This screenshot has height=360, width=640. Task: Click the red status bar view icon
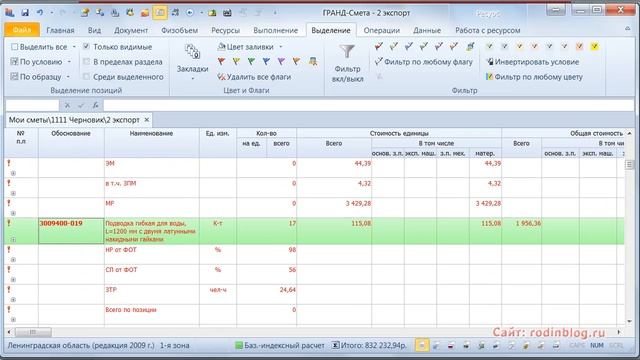(451, 346)
